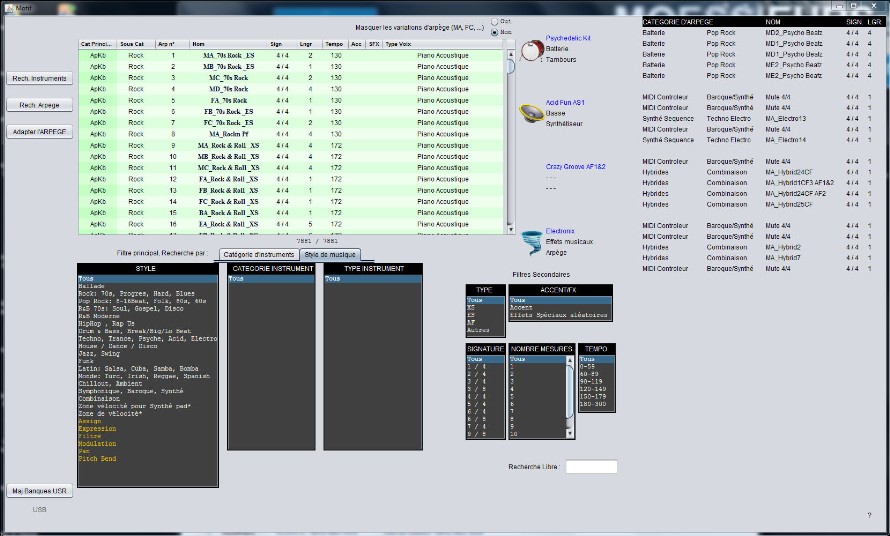Sort by the Nom column header
This screenshot has width=890, height=536.
[228, 44]
